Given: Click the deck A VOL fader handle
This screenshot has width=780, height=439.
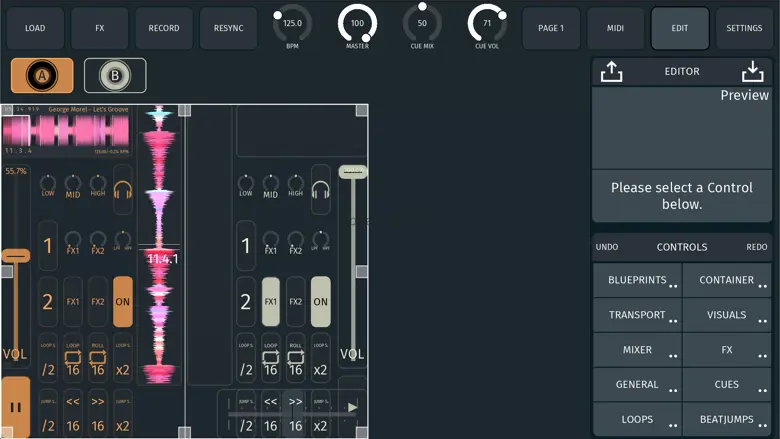Looking at the screenshot, I should tap(15, 256).
